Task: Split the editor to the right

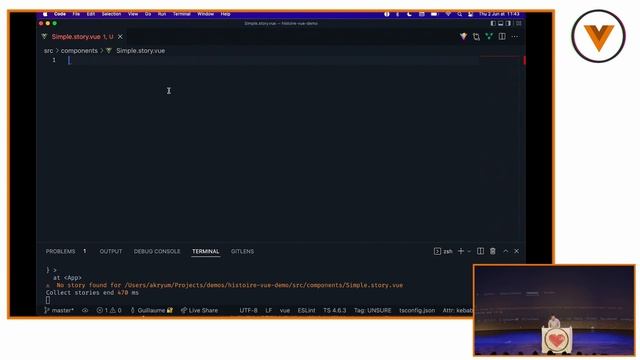Action: [502, 37]
